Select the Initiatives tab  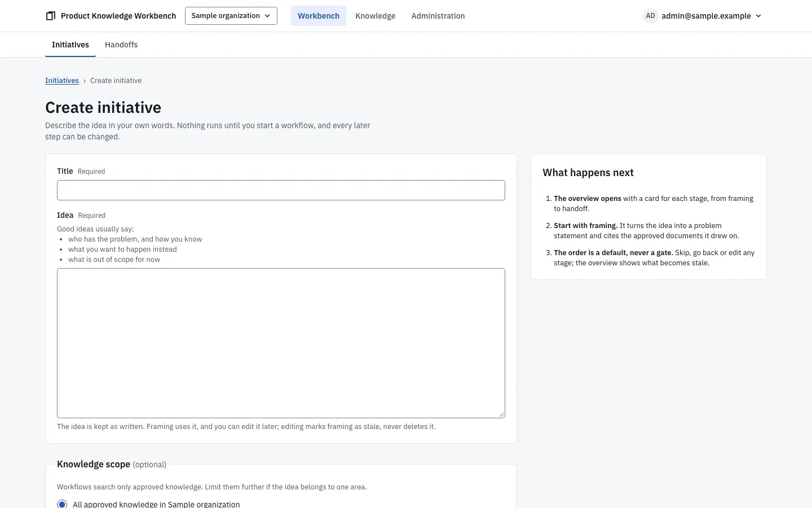tap(70, 45)
